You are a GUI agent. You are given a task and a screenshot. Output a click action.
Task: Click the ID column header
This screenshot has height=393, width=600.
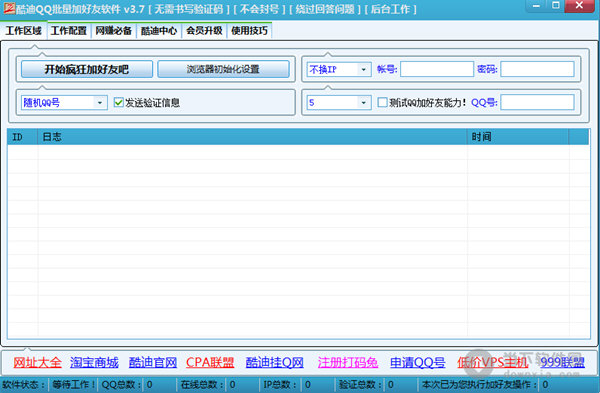point(22,137)
